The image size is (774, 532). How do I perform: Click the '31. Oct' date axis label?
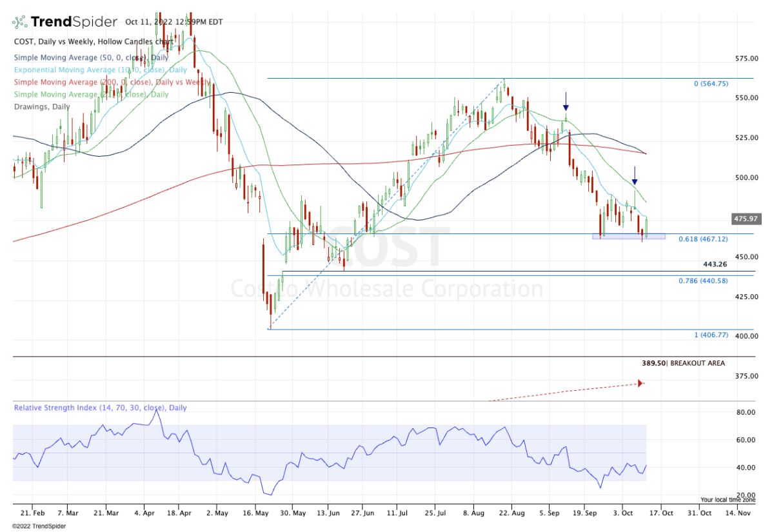click(699, 513)
